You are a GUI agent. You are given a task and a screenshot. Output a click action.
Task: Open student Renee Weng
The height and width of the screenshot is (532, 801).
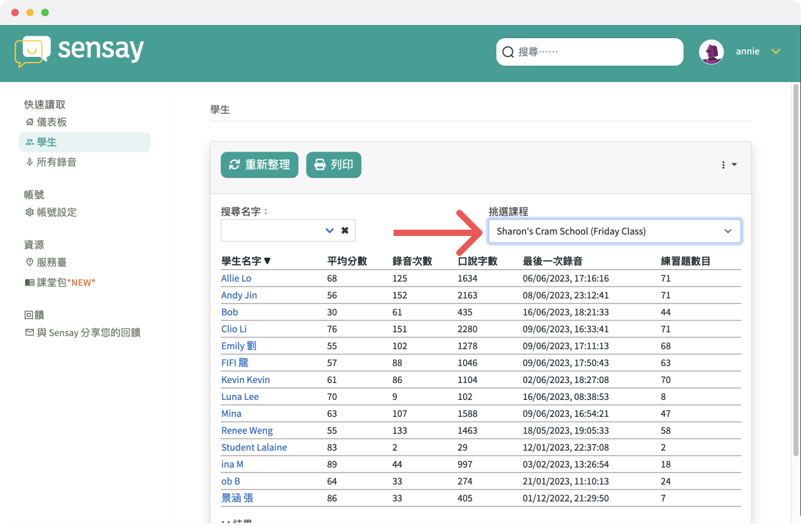point(247,430)
